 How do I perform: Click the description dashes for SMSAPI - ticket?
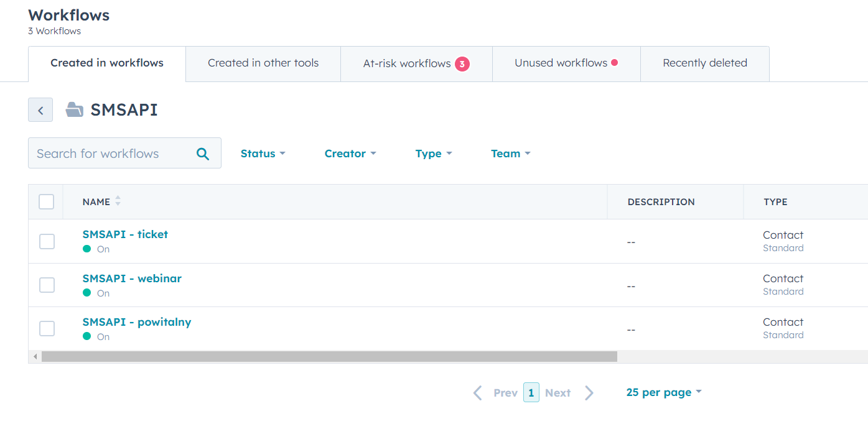[x=631, y=242]
